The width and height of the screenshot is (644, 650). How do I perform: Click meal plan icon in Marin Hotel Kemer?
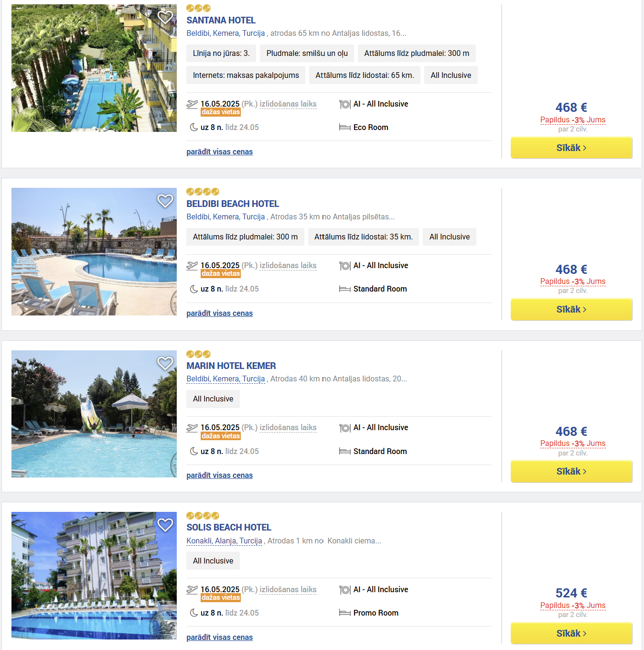345,428
